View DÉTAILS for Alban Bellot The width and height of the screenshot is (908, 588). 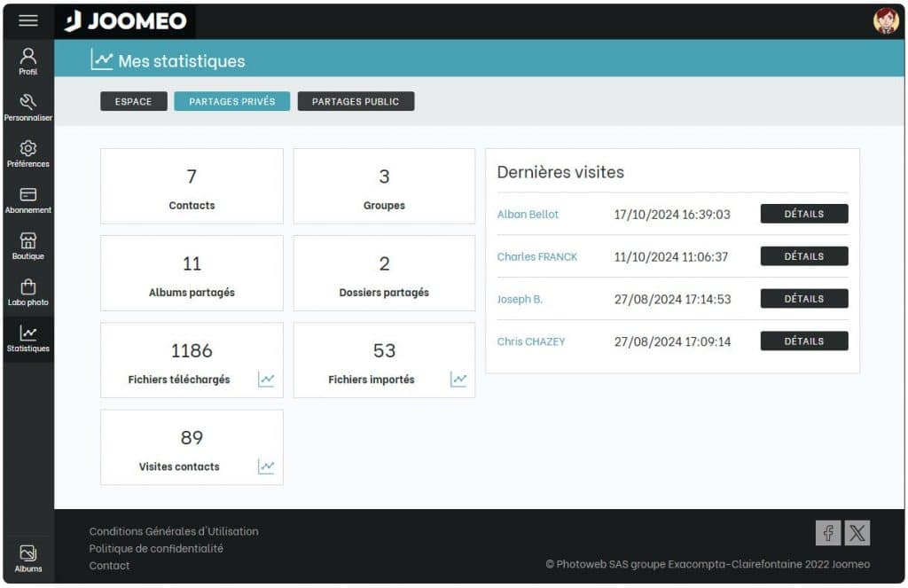click(803, 214)
